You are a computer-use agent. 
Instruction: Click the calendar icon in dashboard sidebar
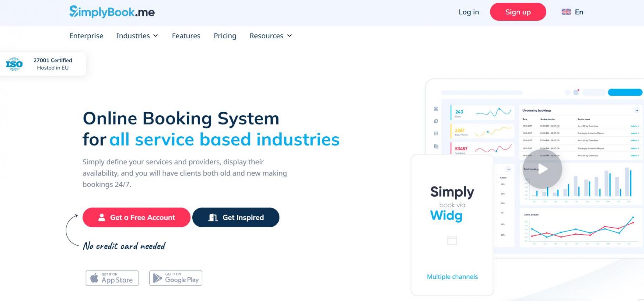pos(436,134)
